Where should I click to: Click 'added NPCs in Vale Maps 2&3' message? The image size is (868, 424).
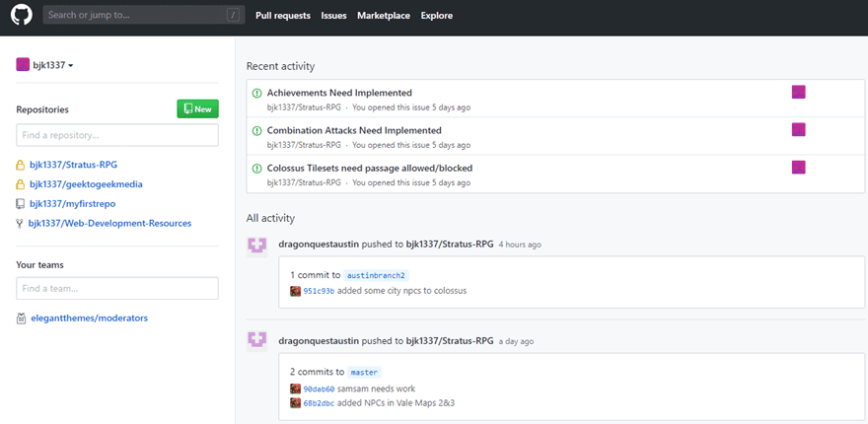(x=396, y=403)
